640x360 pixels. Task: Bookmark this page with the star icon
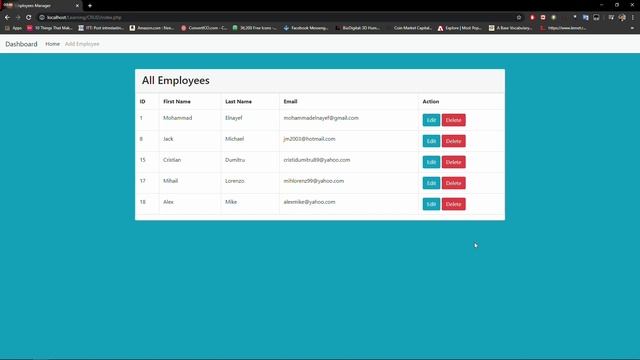click(519, 18)
